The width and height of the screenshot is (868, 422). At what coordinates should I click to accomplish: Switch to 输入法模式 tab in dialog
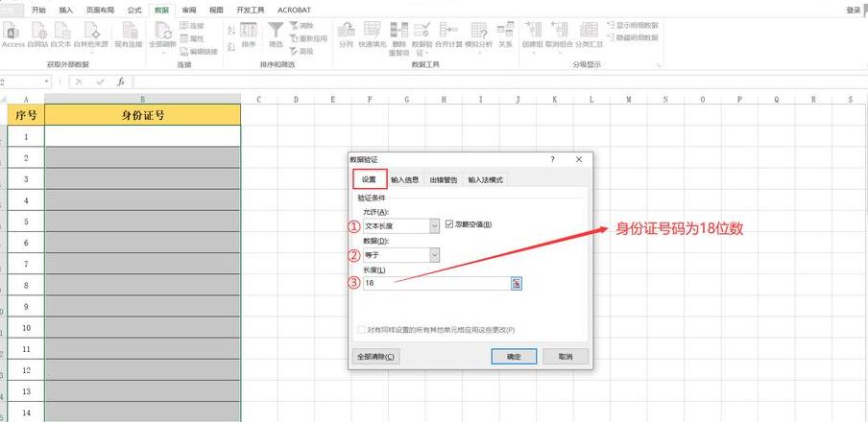(486, 179)
